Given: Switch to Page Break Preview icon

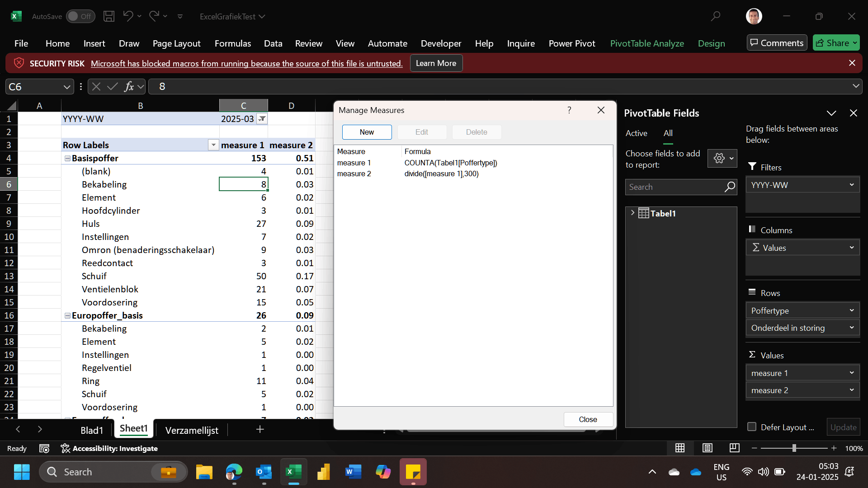Looking at the screenshot, I should pyautogui.click(x=735, y=448).
